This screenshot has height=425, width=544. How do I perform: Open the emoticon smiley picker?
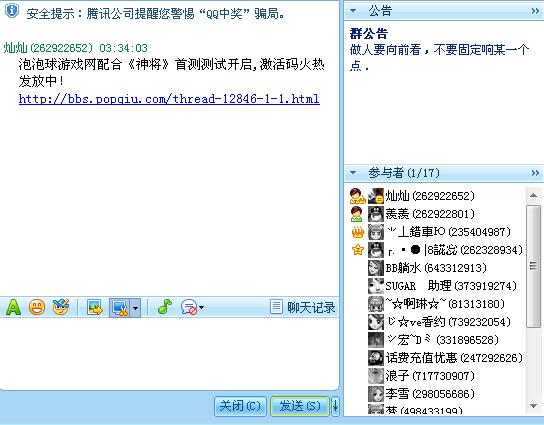coord(37,307)
